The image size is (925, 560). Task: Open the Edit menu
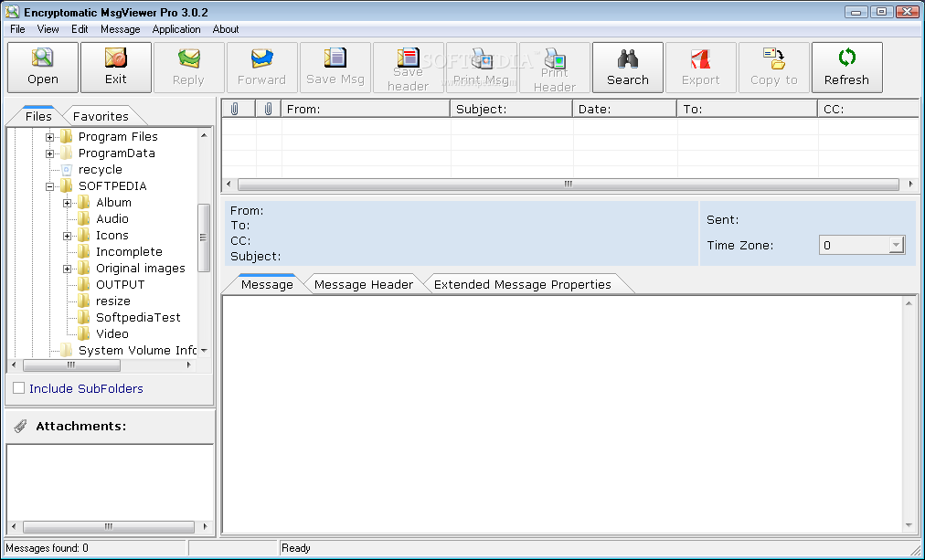coord(80,29)
